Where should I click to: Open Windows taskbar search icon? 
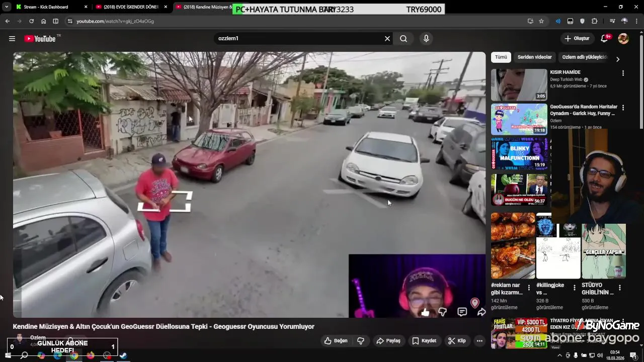(x=24, y=355)
